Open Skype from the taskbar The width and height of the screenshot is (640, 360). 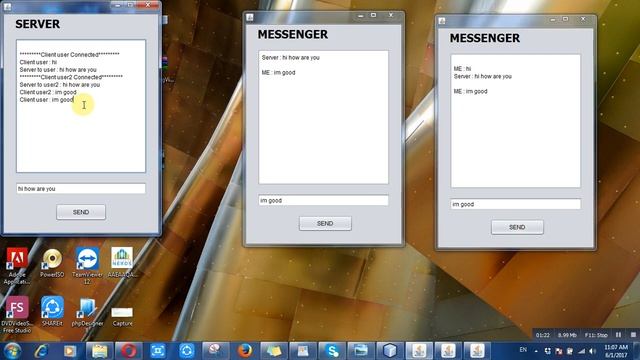click(332, 351)
